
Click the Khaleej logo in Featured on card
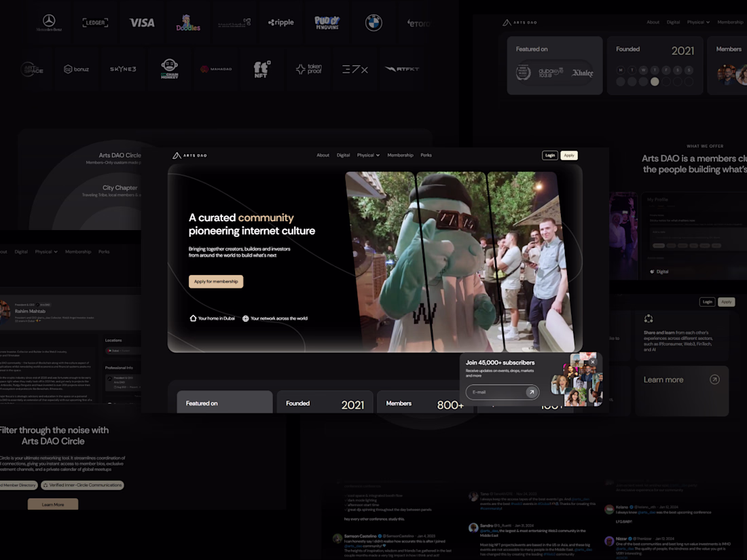click(582, 73)
